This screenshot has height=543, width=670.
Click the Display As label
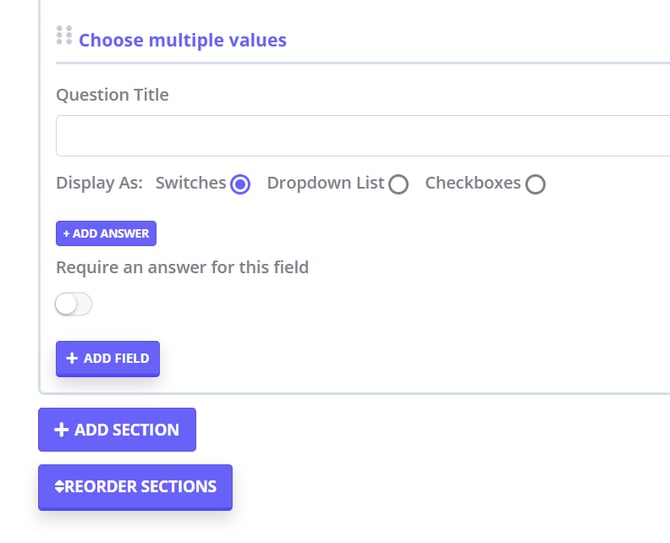tap(99, 183)
